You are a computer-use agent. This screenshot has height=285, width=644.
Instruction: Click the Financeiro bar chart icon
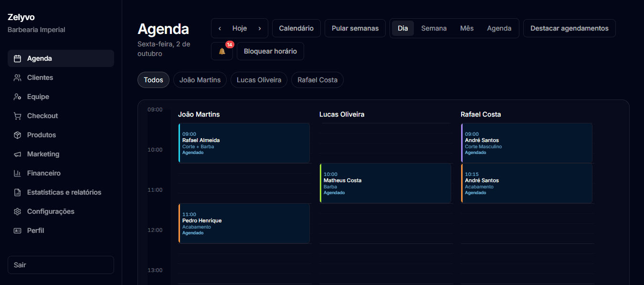pyautogui.click(x=17, y=173)
